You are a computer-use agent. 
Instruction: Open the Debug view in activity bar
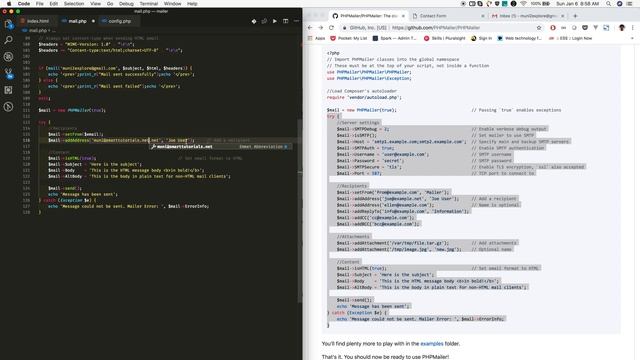(8, 57)
